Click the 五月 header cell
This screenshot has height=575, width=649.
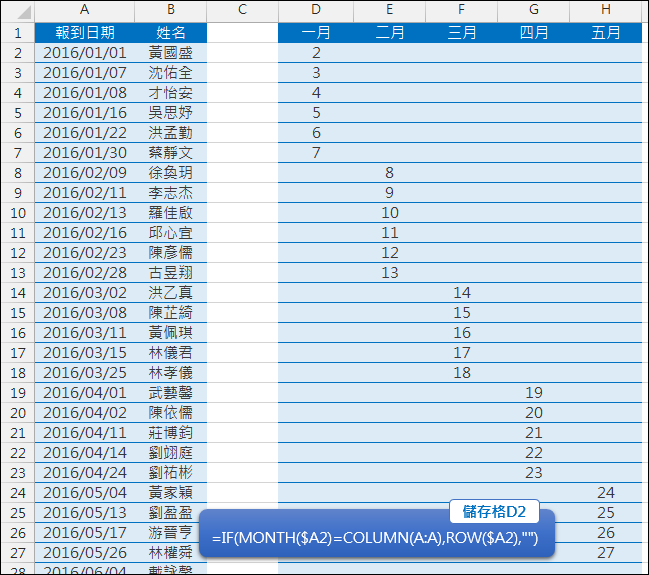pyautogui.click(x=606, y=33)
